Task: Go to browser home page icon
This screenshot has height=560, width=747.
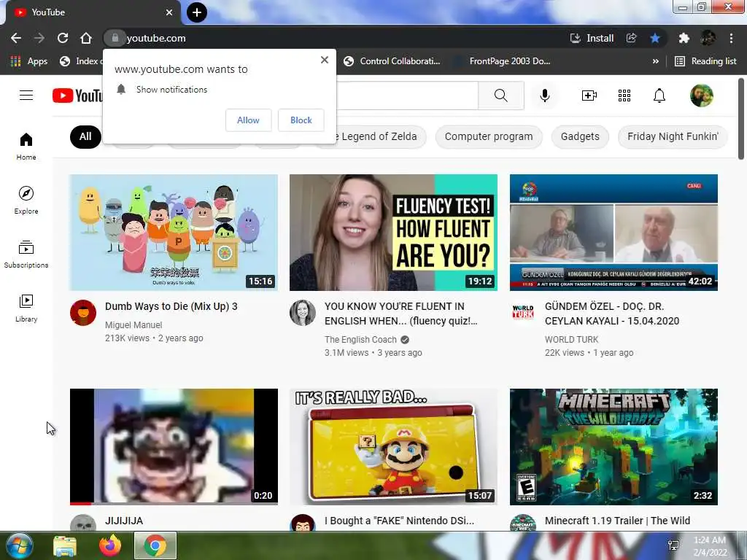Action: [86, 38]
